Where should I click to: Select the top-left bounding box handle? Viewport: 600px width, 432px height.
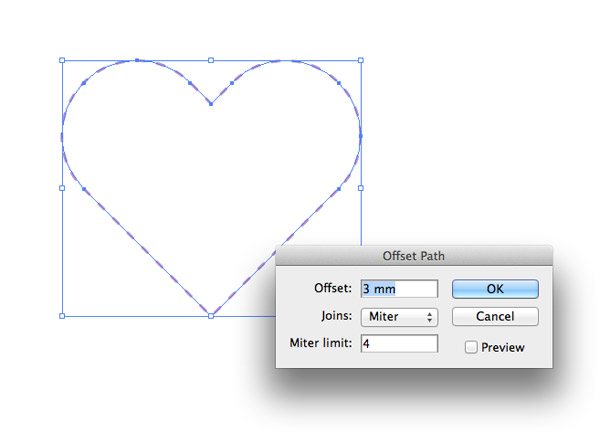(62, 60)
